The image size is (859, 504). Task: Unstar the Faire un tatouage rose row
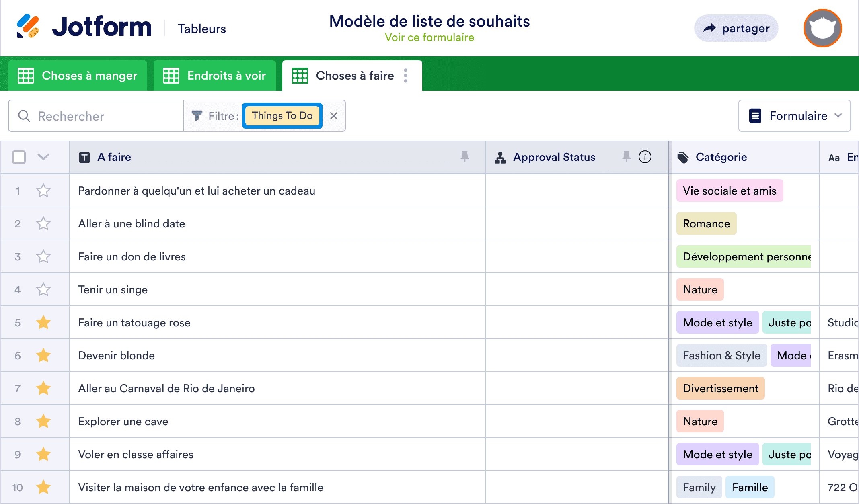[x=43, y=322]
